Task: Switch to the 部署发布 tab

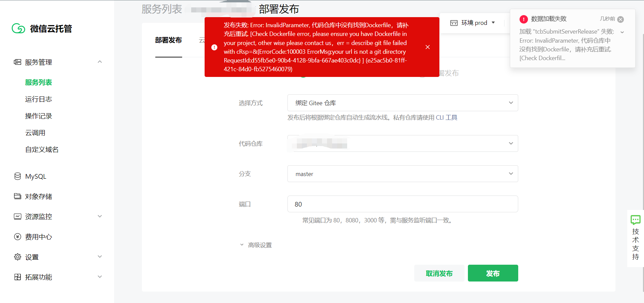Action: click(x=168, y=40)
